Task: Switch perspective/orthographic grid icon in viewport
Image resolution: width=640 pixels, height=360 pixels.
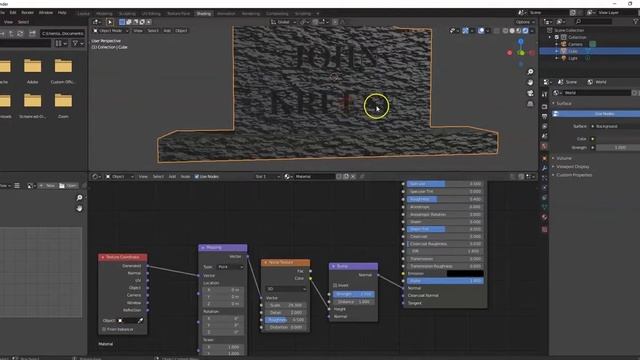Action: click(530, 104)
